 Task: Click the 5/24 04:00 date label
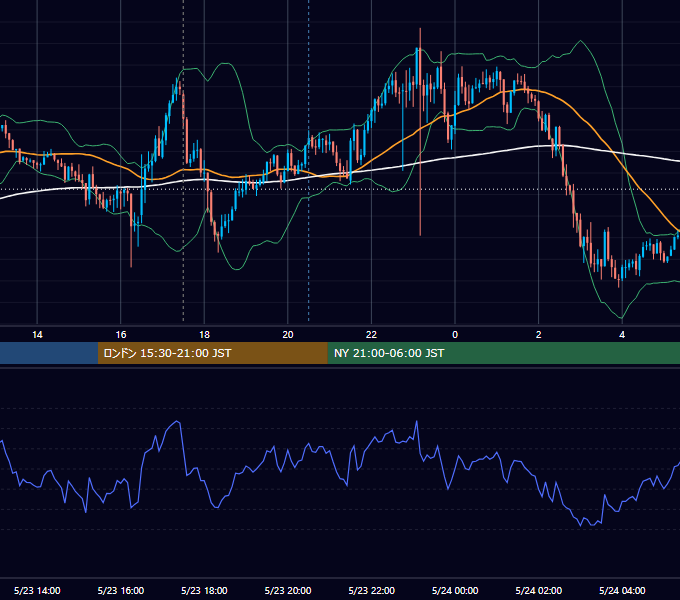[622, 590]
